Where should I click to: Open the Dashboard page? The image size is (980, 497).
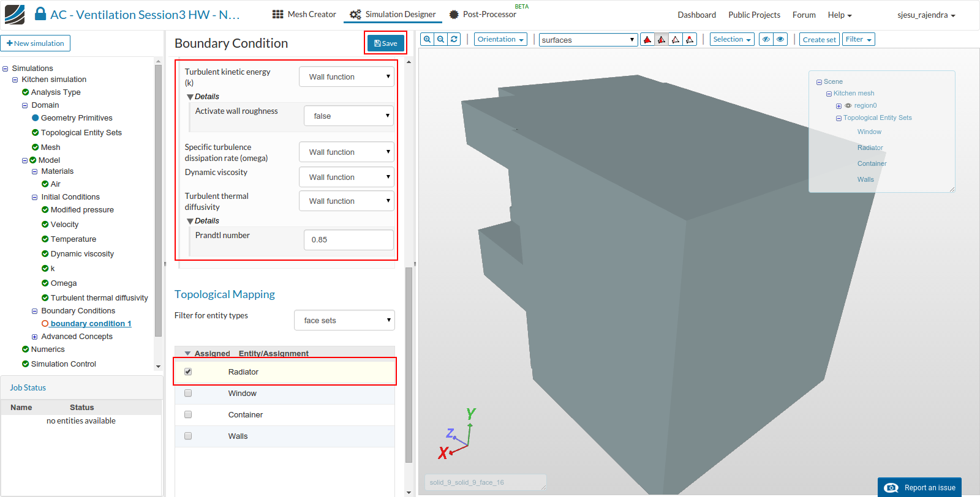coord(697,15)
